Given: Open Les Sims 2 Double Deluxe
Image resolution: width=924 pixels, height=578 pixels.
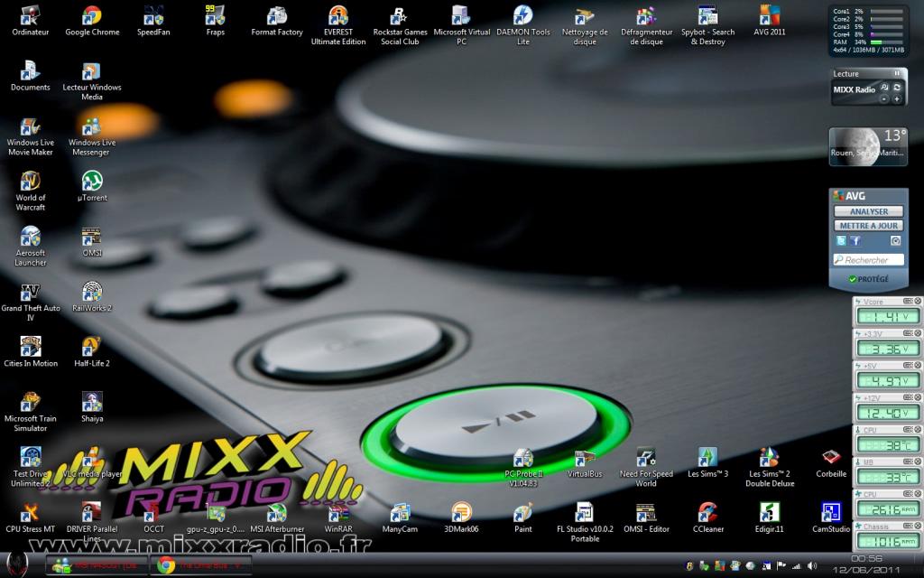Looking at the screenshot, I should point(770,467).
